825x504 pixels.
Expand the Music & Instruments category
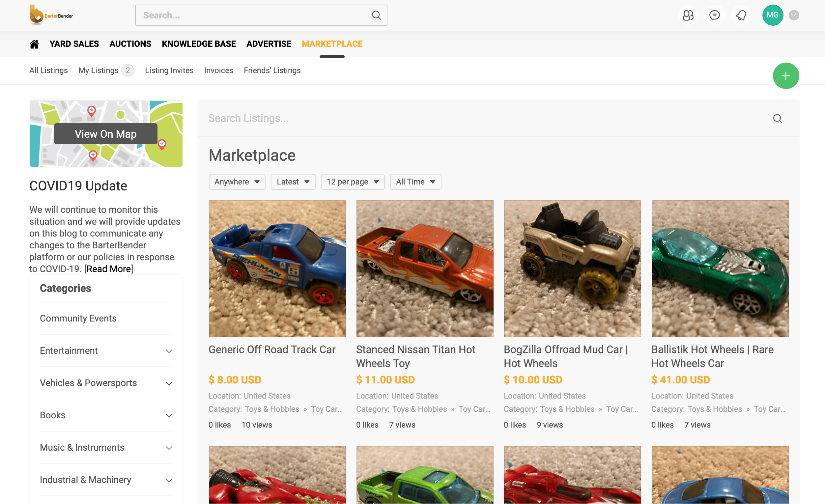169,448
